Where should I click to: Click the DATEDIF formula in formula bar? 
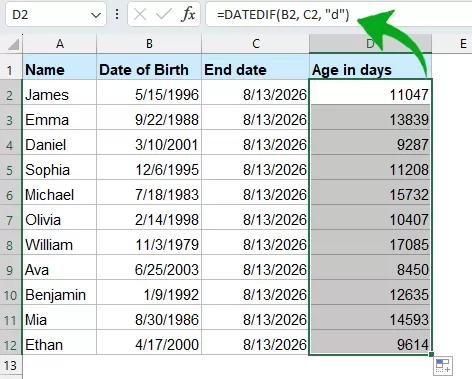[283, 15]
